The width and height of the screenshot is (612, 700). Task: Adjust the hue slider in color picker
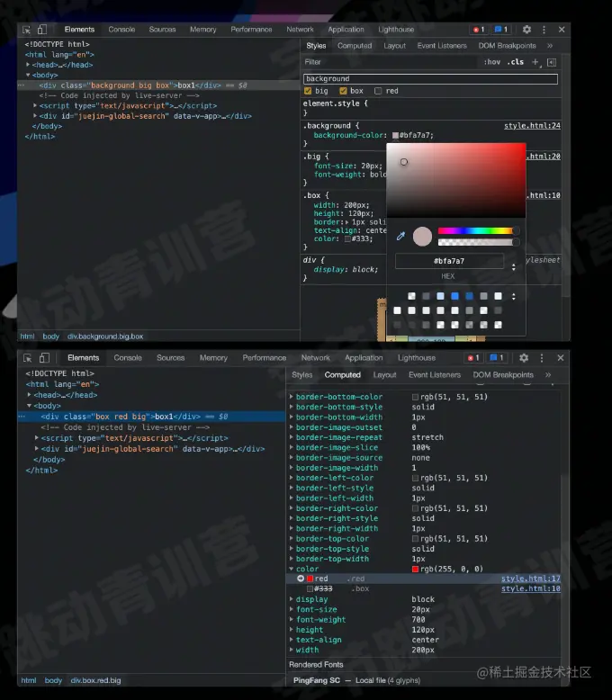(x=479, y=231)
